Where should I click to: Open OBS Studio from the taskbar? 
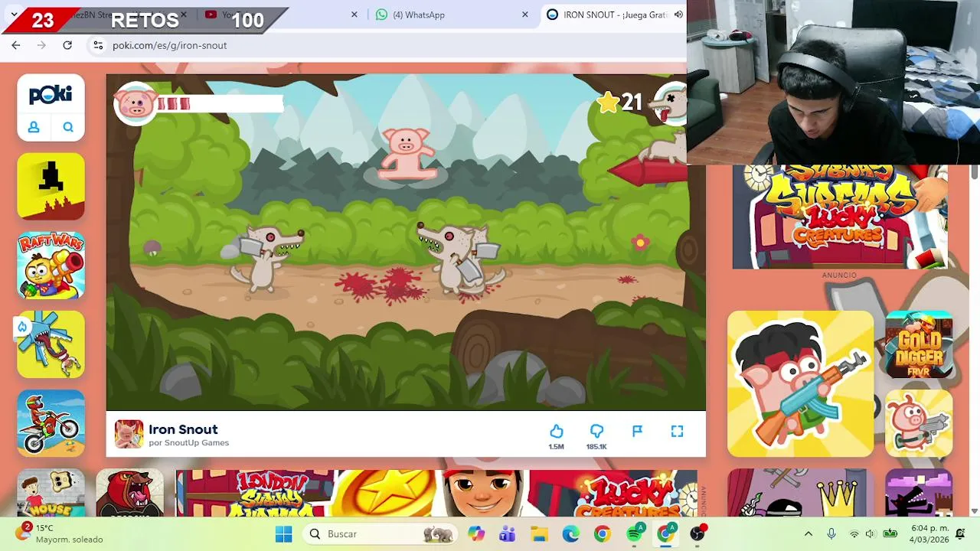697,533
